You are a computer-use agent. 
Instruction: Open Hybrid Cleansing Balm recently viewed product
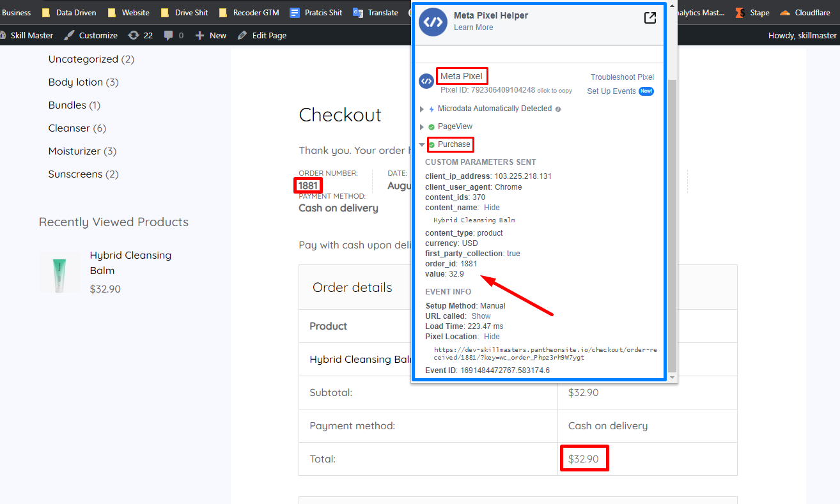(x=130, y=263)
